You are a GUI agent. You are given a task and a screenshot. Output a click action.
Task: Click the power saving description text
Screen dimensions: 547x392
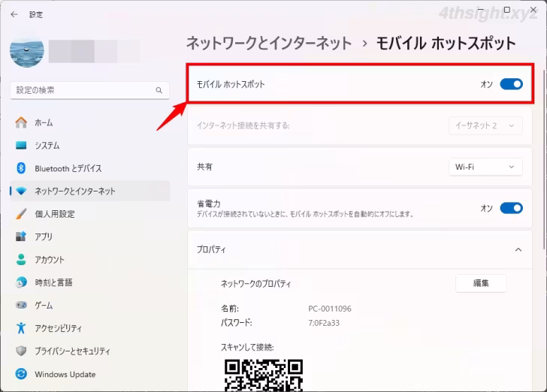click(x=305, y=214)
